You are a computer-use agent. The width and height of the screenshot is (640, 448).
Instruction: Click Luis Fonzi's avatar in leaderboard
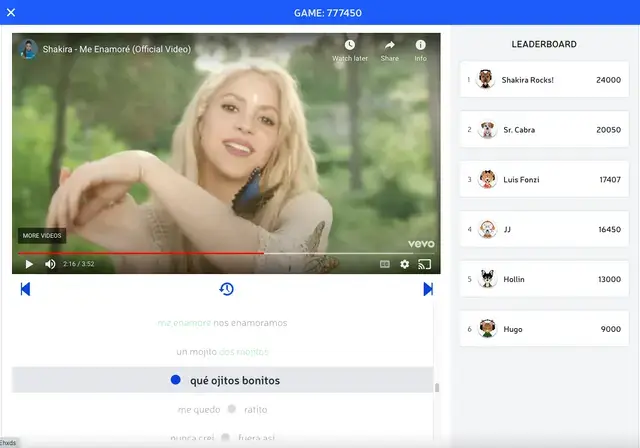click(487, 179)
